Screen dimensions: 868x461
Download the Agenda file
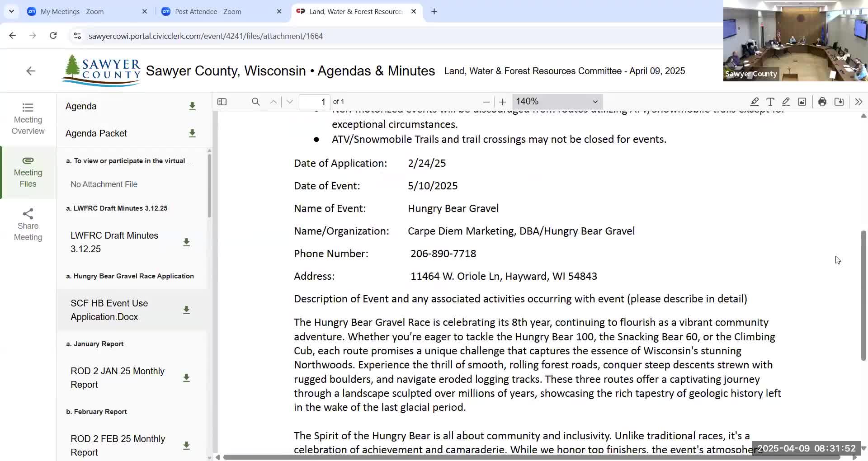(192, 106)
